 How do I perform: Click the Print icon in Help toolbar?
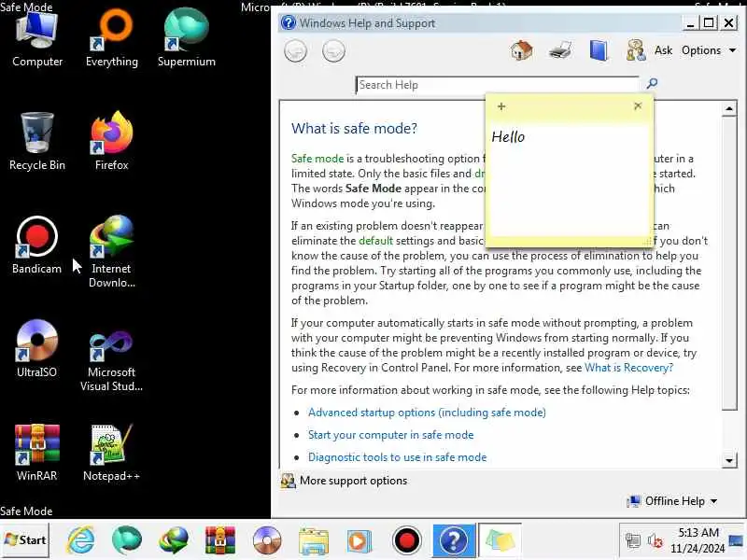click(559, 50)
